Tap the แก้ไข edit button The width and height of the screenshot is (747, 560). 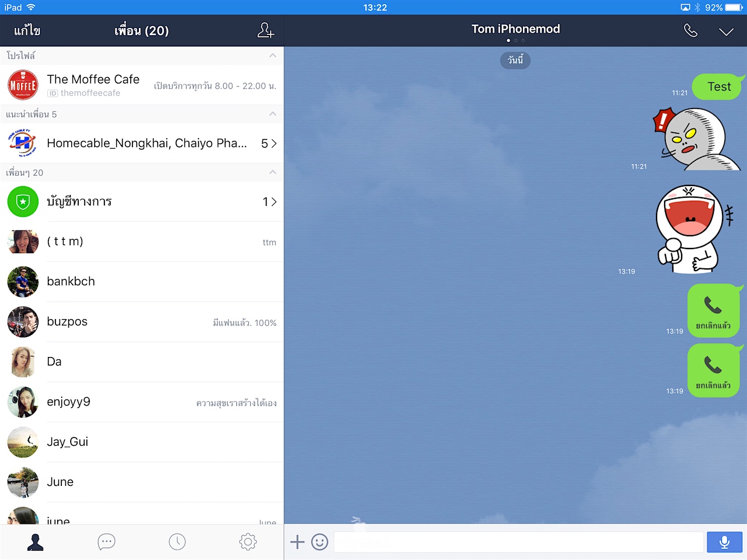pyautogui.click(x=27, y=31)
